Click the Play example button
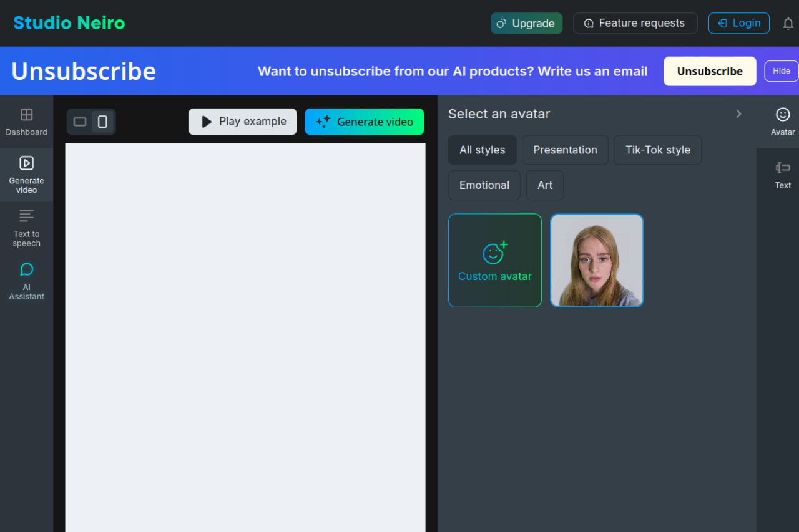This screenshot has height=532, width=799. pyautogui.click(x=243, y=122)
